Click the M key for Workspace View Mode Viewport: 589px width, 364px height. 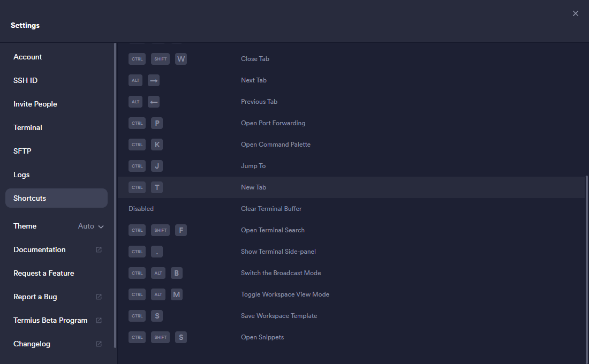point(177,294)
